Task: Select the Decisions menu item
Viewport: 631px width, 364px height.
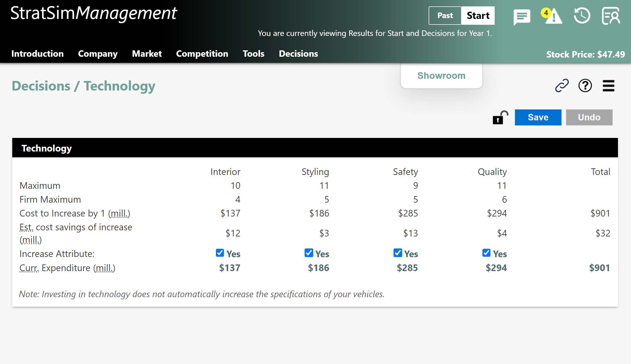Action: click(x=298, y=54)
